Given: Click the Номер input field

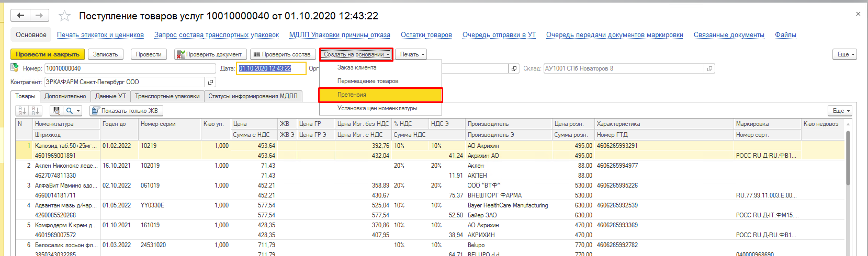Looking at the screenshot, I should [x=130, y=68].
